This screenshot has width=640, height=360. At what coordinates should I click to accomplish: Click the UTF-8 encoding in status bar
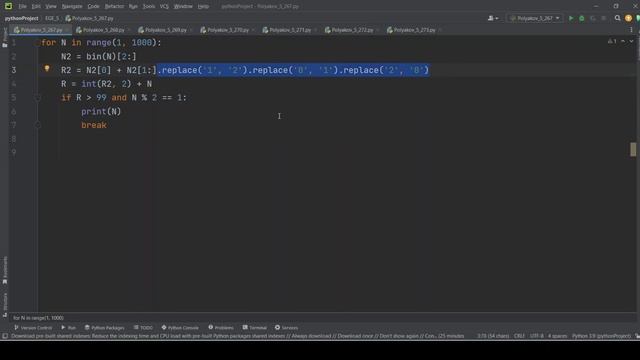[x=536, y=336]
